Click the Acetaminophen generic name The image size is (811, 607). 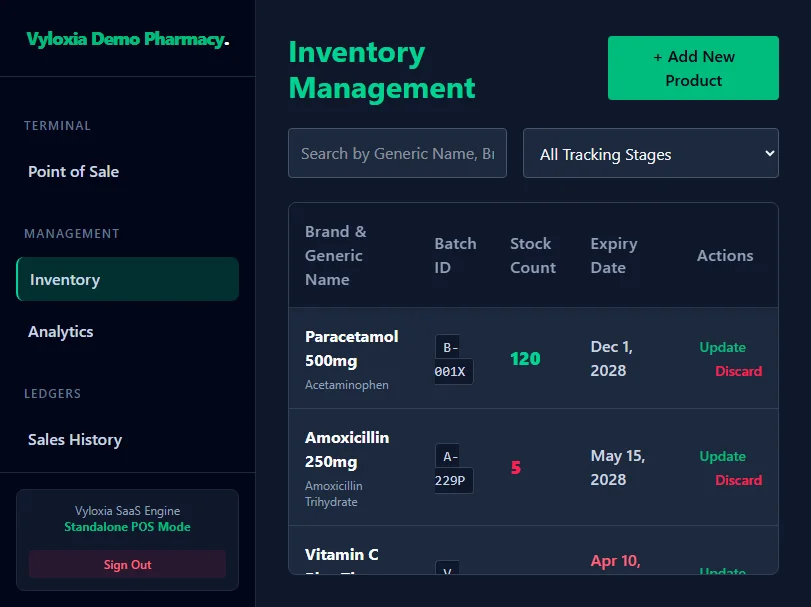pyautogui.click(x=347, y=385)
